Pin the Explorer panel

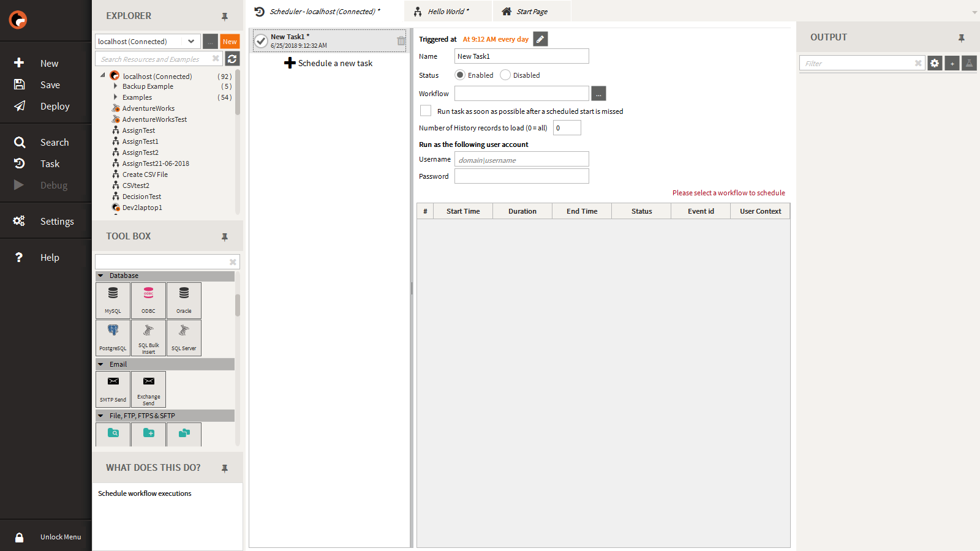225,17
